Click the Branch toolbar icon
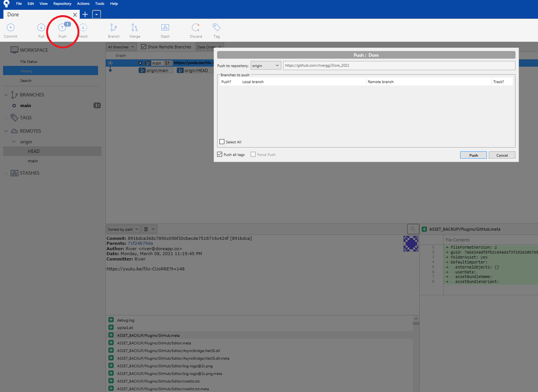The width and height of the screenshot is (538, 392). tap(113, 27)
